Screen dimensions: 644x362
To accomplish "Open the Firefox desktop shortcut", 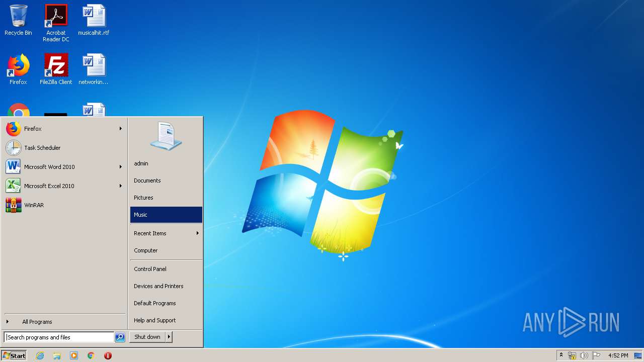I will [18, 69].
